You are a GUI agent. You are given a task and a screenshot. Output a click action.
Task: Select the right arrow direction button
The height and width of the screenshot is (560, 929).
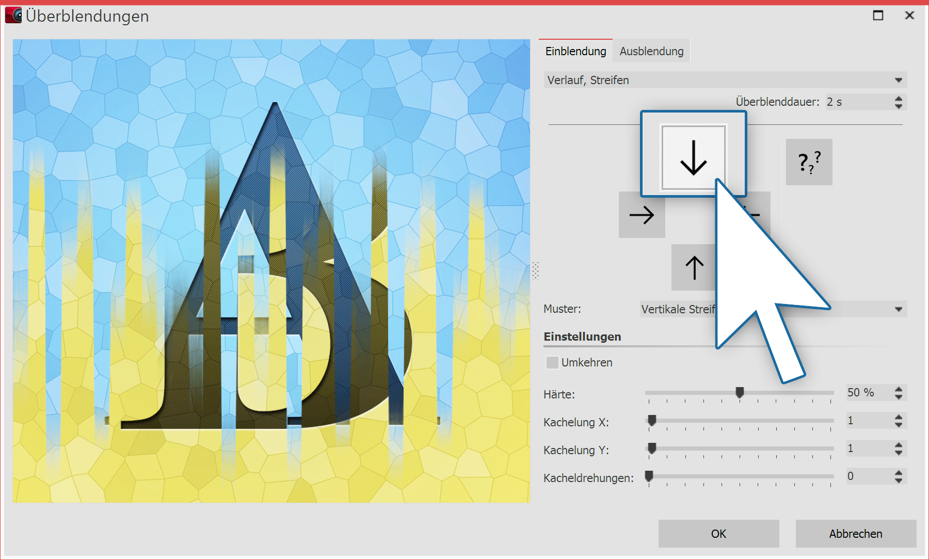(x=642, y=215)
